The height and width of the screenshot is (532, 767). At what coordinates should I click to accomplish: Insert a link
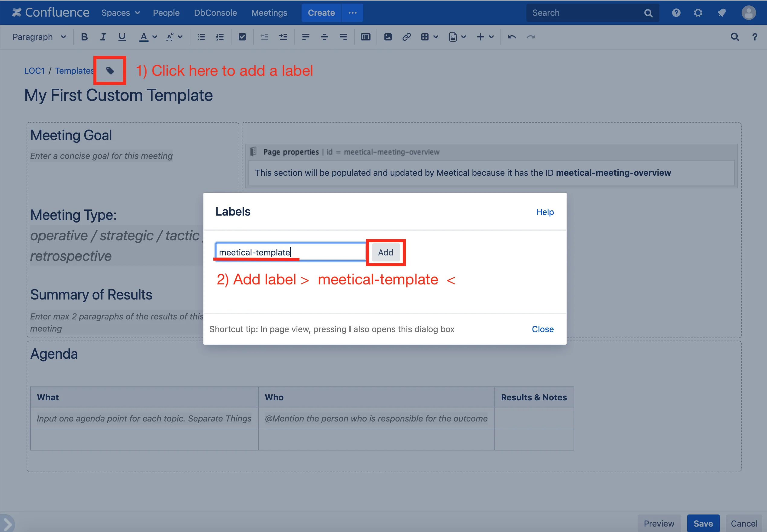pyautogui.click(x=406, y=37)
